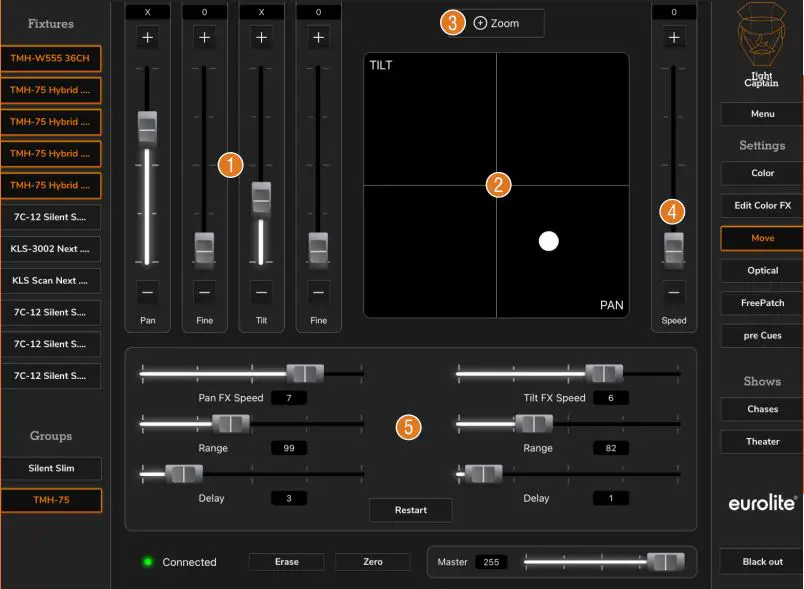Open the Menu
The image size is (804, 589).
tap(762, 114)
